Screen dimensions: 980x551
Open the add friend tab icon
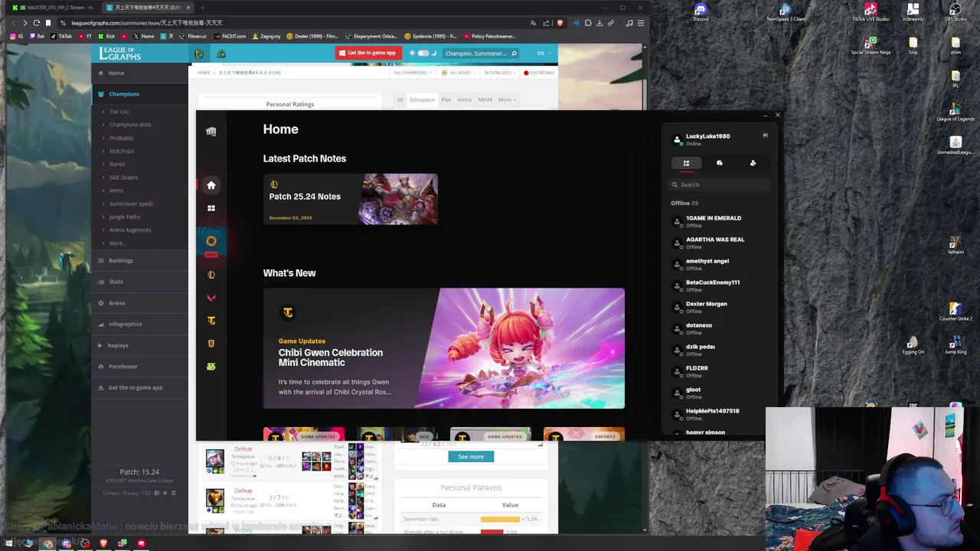[753, 163]
